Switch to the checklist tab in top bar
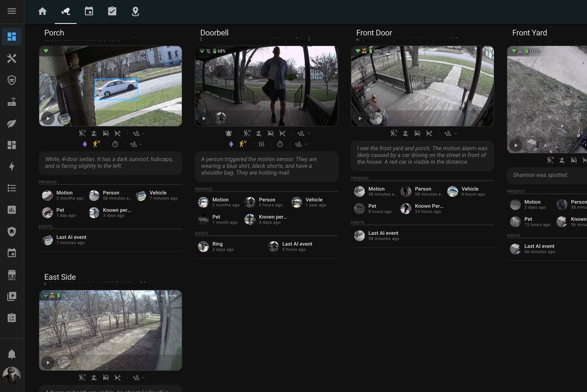Image resolution: width=587 pixels, height=392 pixels. [112, 11]
